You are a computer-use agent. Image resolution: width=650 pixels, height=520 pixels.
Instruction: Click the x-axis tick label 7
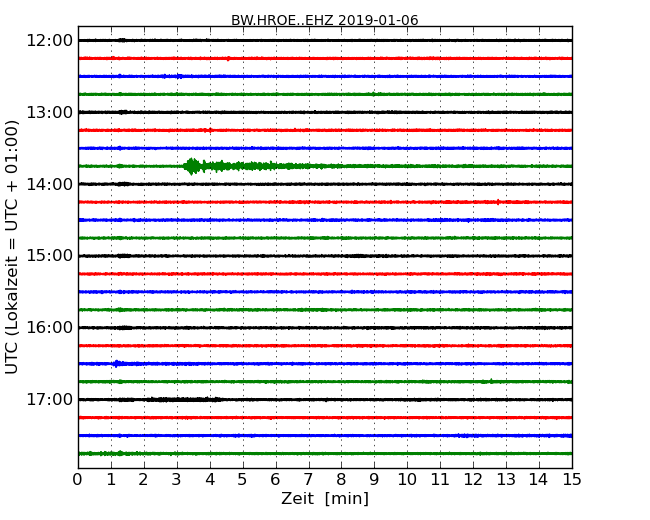pyautogui.click(x=308, y=480)
